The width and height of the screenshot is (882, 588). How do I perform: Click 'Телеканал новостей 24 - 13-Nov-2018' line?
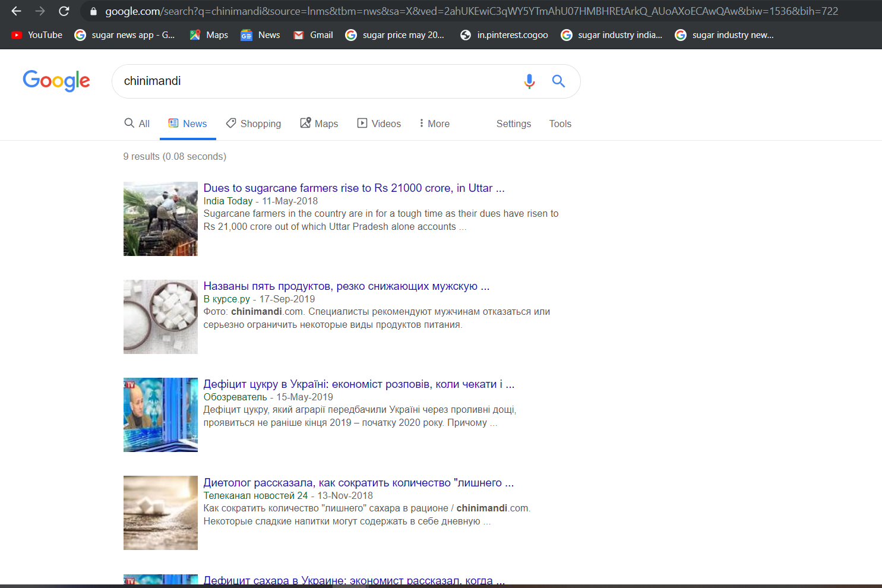point(288,496)
